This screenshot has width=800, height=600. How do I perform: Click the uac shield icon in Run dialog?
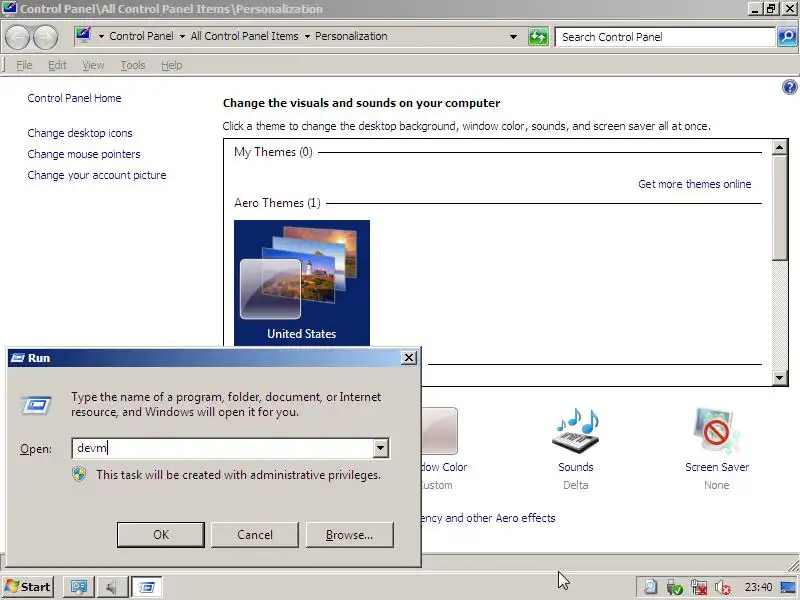click(79, 474)
